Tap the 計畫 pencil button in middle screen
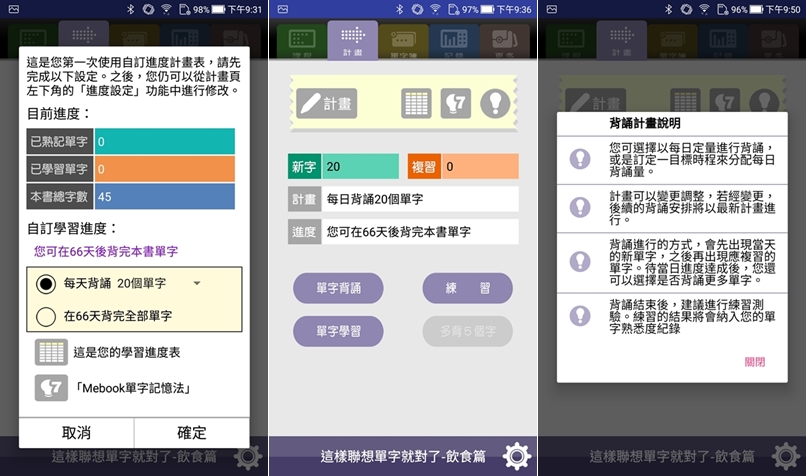This screenshot has width=806, height=476. [x=326, y=104]
